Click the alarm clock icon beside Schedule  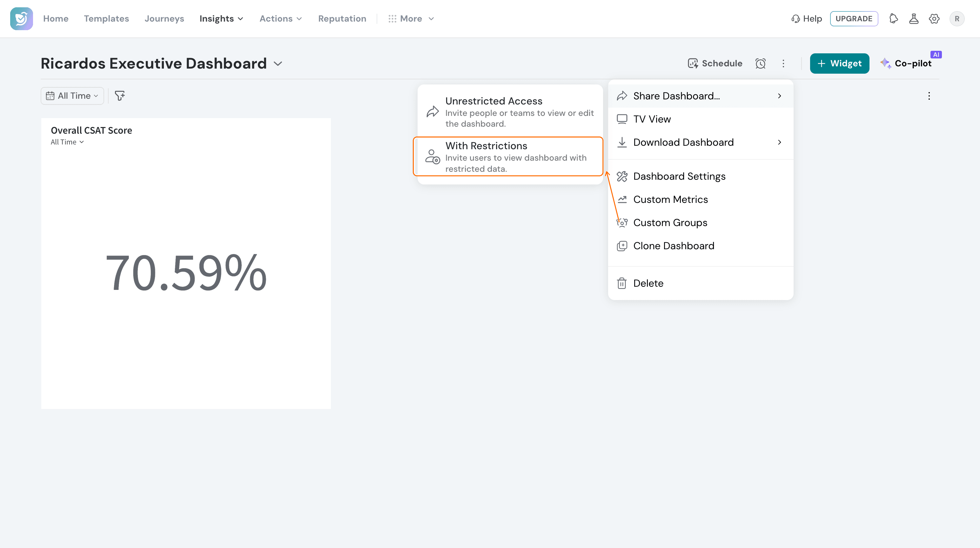[x=761, y=63]
